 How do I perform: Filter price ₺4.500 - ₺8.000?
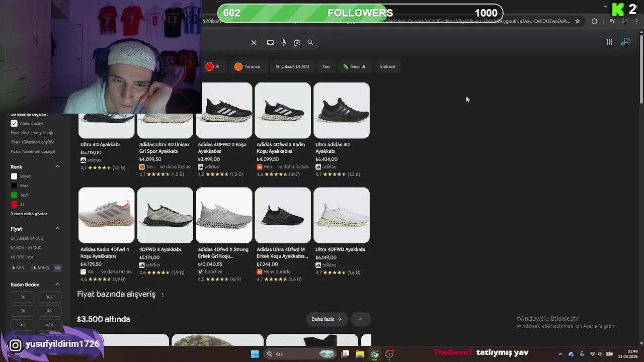click(x=26, y=248)
